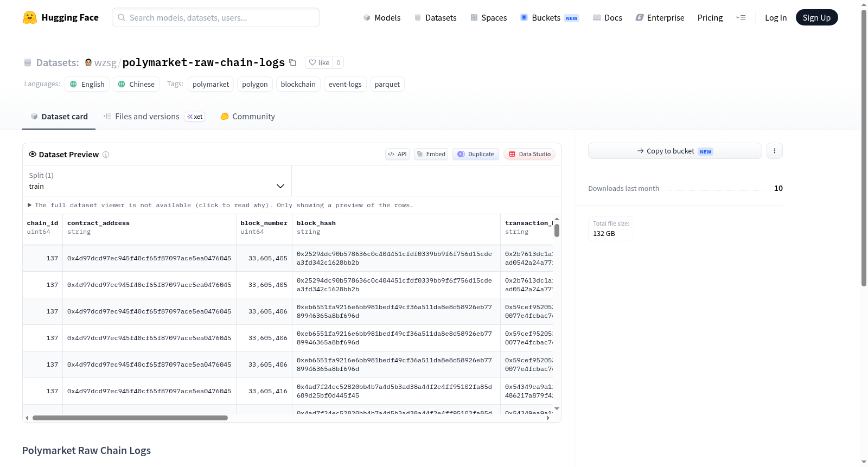
Task: Click the like button
Action: point(319,62)
